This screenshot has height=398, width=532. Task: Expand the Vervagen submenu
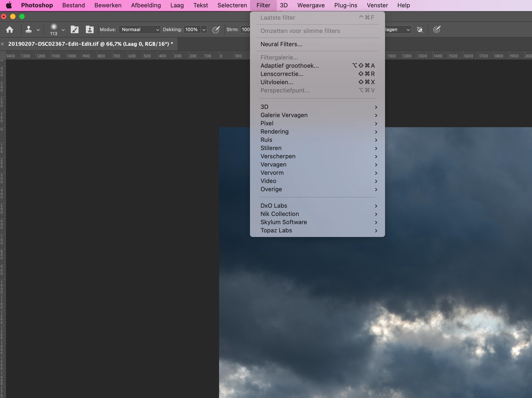click(273, 164)
